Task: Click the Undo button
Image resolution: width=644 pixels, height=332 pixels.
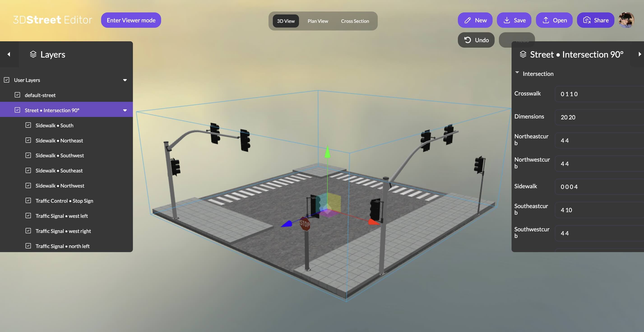Action: (x=476, y=40)
